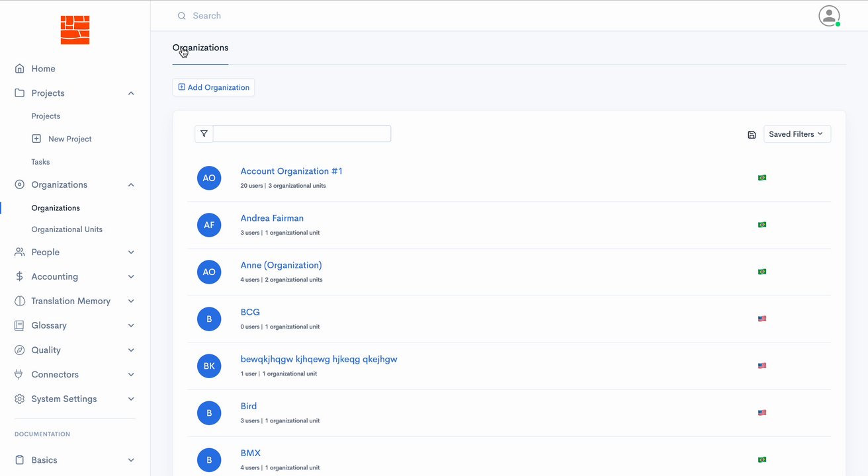This screenshot has height=476, width=868.
Task: Click the flag icon in BCG row
Action: pos(762,319)
